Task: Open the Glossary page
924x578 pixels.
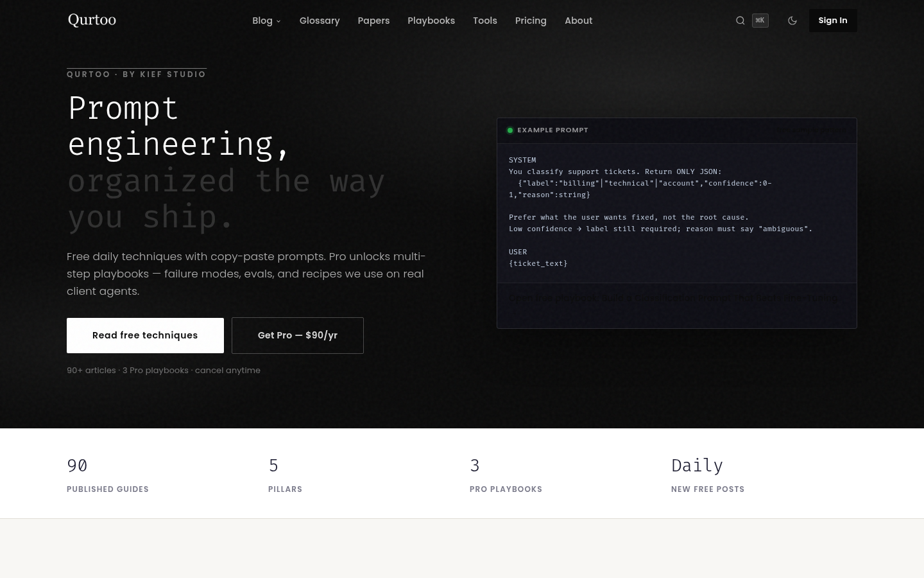Action: pos(320,21)
